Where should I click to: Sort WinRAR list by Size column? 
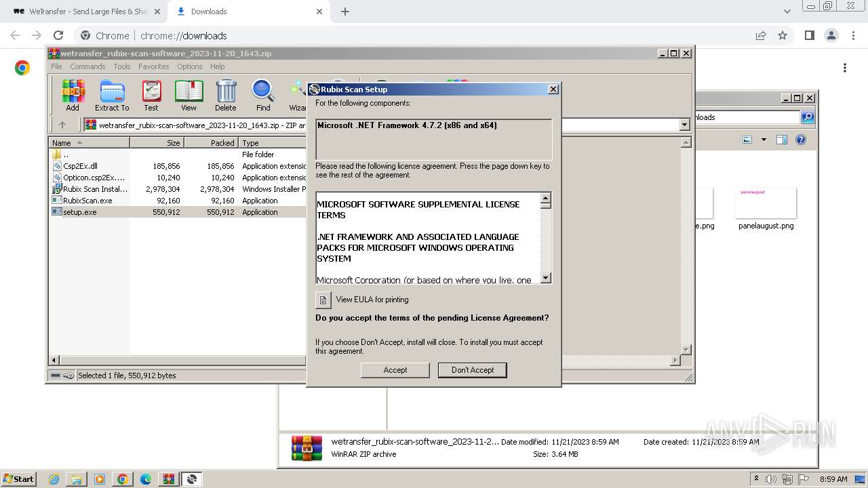click(157, 143)
